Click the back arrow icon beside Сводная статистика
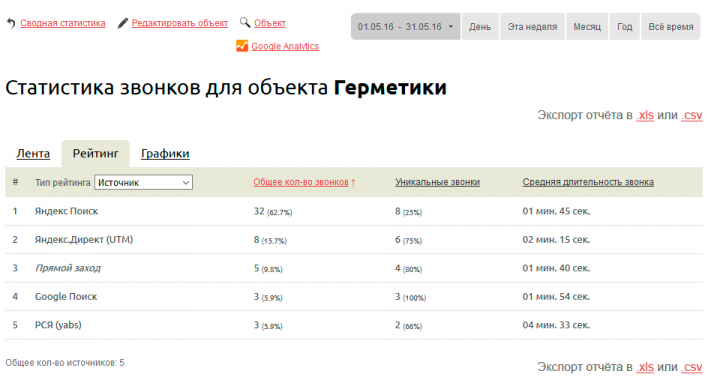The image size is (720, 380). tap(11, 23)
